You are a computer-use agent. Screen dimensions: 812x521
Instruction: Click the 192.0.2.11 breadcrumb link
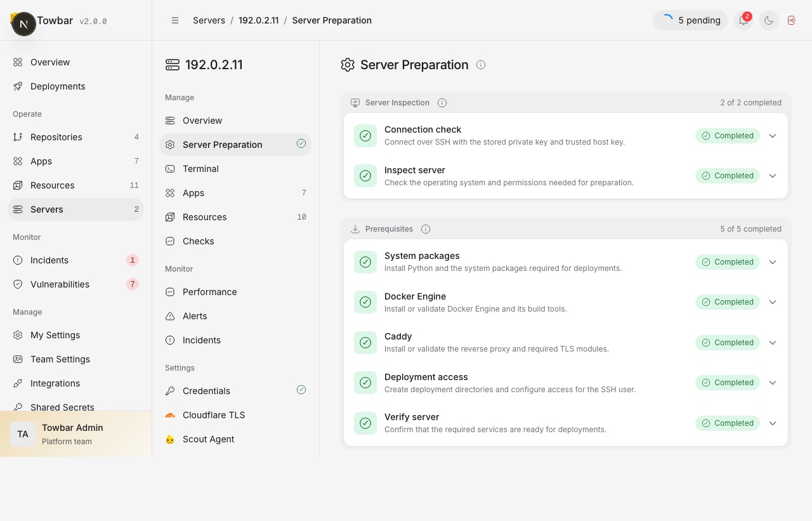[258, 20]
